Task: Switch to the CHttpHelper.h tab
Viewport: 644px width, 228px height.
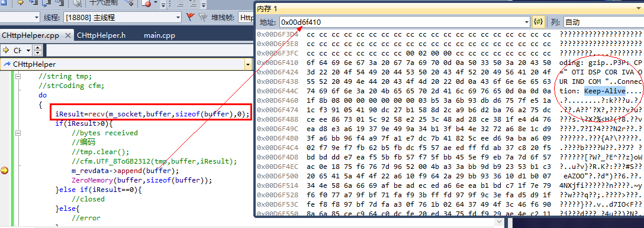Action: point(101,35)
